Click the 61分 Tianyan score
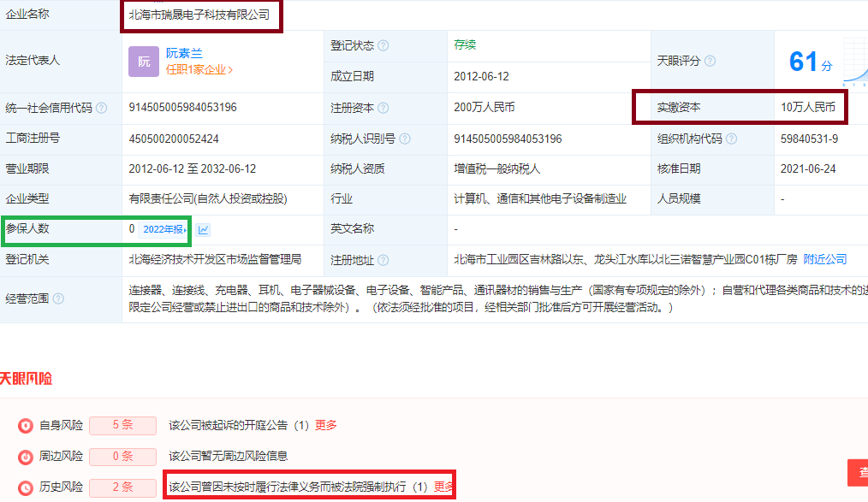The width and height of the screenshot is (868, 502). coord(811,62)
